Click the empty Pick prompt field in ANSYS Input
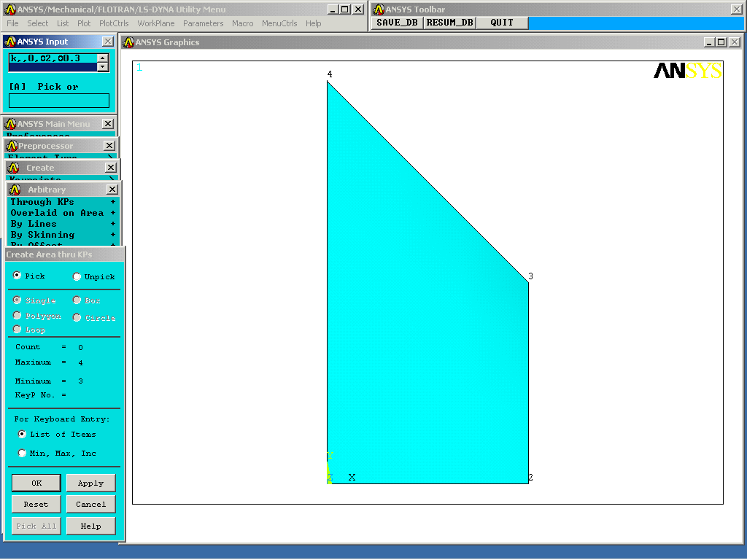Screen dimensions: 747x560 (x=59, y=101)
